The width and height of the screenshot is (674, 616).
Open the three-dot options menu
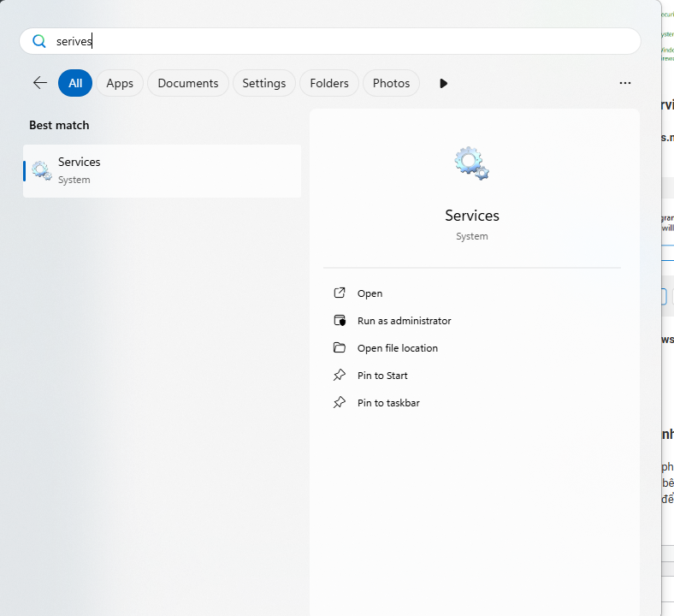[625, 83]
